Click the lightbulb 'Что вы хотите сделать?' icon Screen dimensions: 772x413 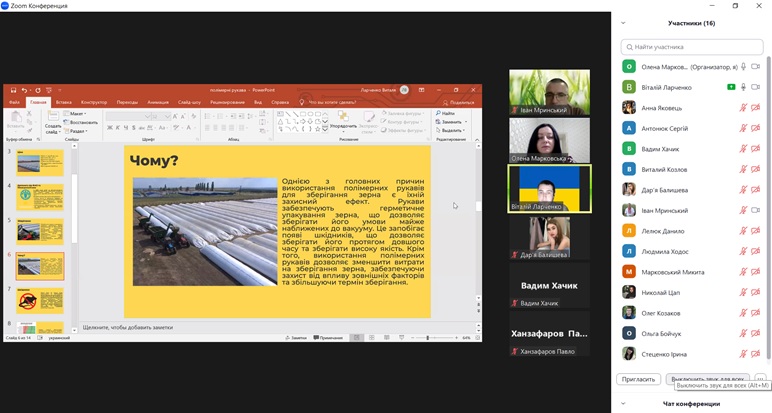click(x=301, y=102)
